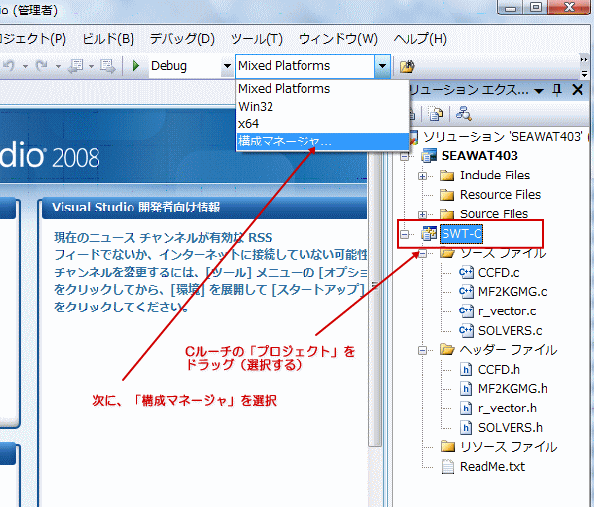Click the Navigate Backward toolbar icon
The height and width of the screenshot is (507, 594).
pyautogui.click(x=76, y=66)
